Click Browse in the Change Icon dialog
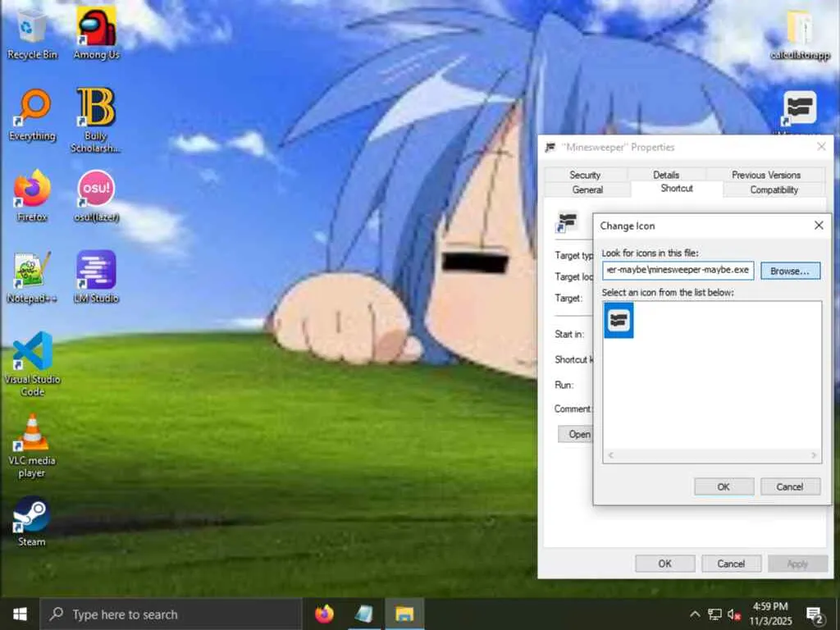The height and width of the screenshot is (630, 840). click(790, 271)
